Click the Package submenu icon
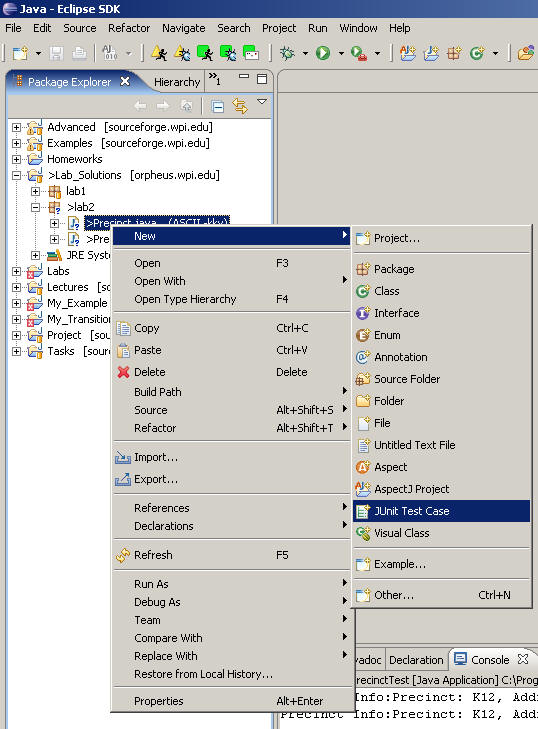 click(x=363, y=269)
